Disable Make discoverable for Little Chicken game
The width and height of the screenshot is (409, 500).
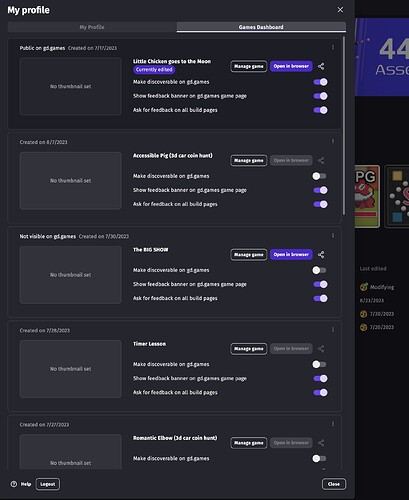pyautogui.click(x=320, y=82)
